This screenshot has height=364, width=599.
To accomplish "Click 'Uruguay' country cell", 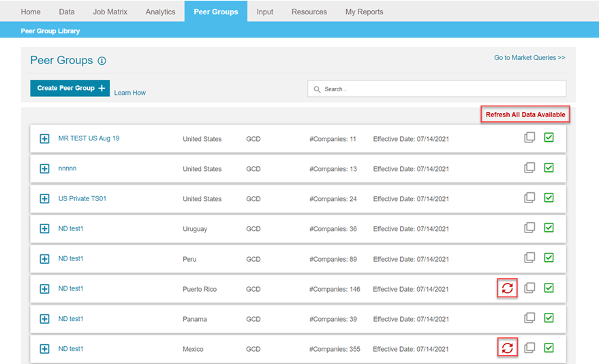I will click(x=195, y=229).
